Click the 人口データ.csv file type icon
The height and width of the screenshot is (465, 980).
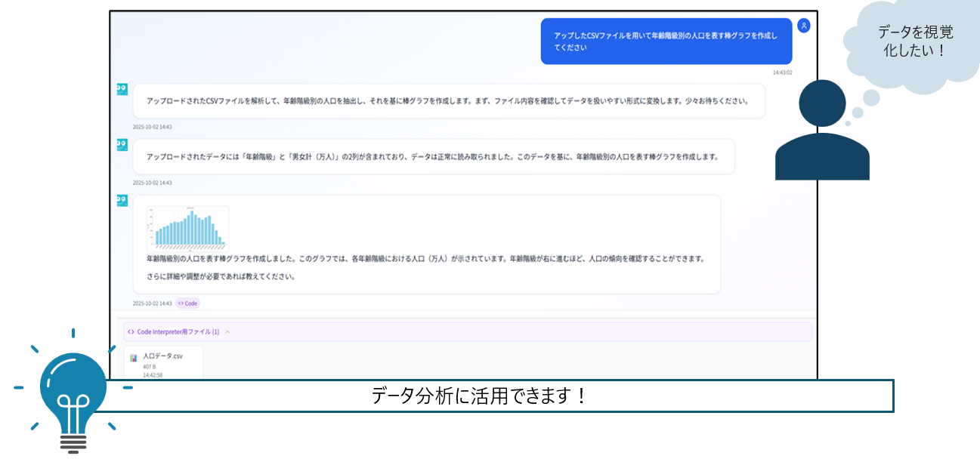click(134, 358)
